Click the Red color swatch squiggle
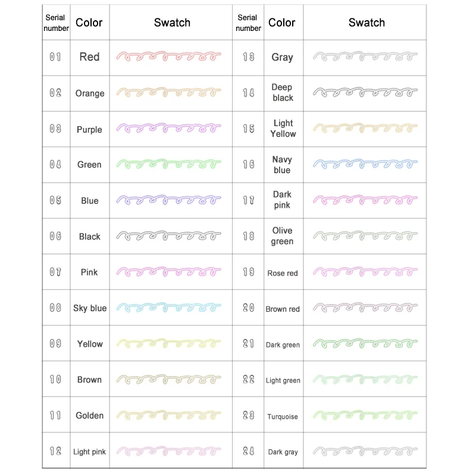Viewport: 476px width, 476px height. (x=169, y=57)
